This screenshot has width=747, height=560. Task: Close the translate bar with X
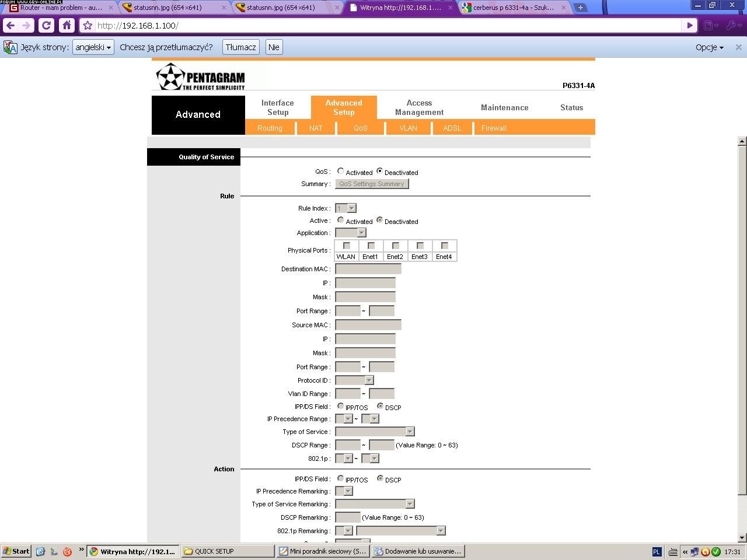[x=738, y=47]
